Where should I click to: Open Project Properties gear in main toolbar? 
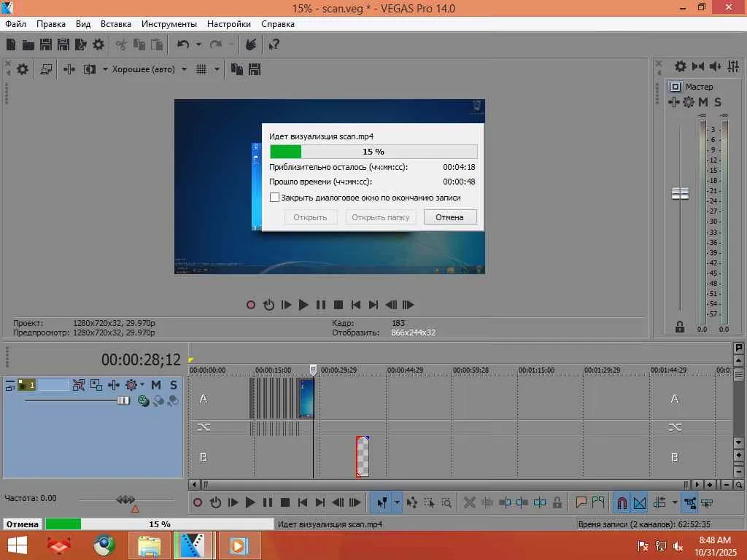[98, 44]
